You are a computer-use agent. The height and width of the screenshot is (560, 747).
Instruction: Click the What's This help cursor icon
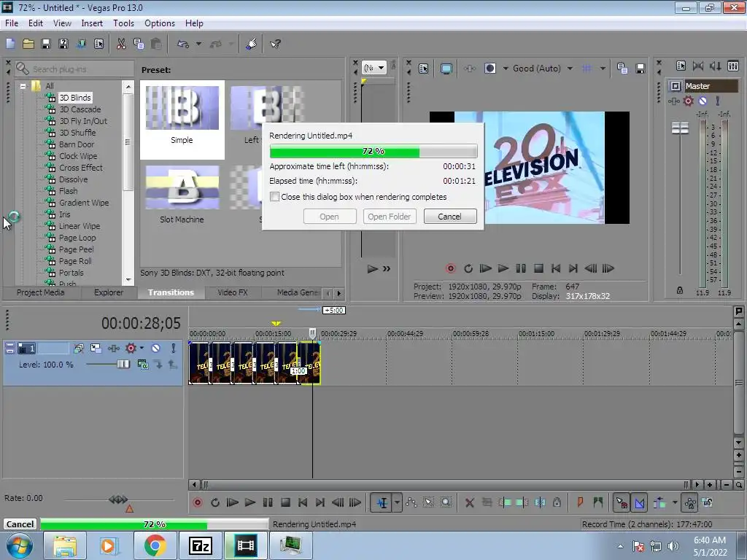[x=275, y=44]
